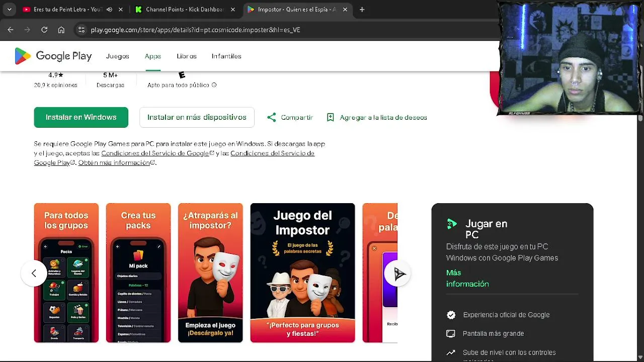This screenshot has height=362, width=644.
Task: Mute the audio icon on YouTube tab
Action: coord(109,10)
